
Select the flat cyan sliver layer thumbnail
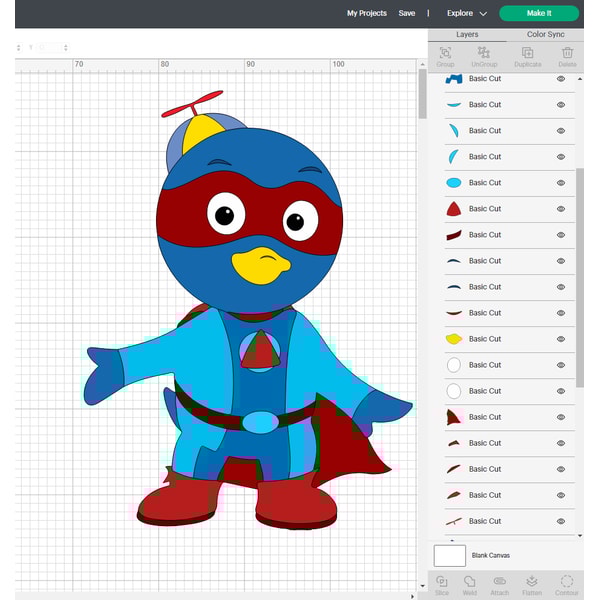tap(454, 105)
